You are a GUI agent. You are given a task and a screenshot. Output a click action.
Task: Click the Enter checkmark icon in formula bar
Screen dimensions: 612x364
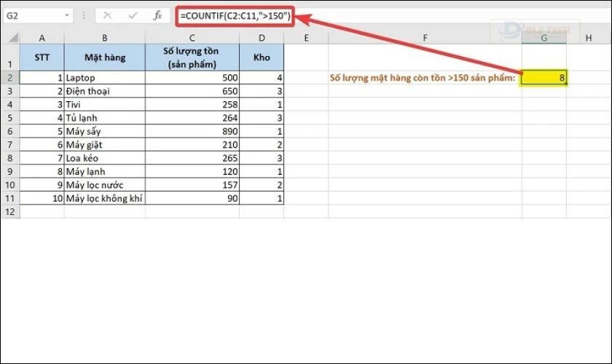(x=132, y=15)
